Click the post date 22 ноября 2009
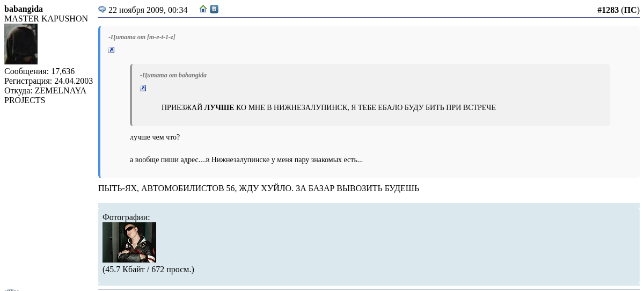This screenshot has width=644, height=291. point(148,10)
